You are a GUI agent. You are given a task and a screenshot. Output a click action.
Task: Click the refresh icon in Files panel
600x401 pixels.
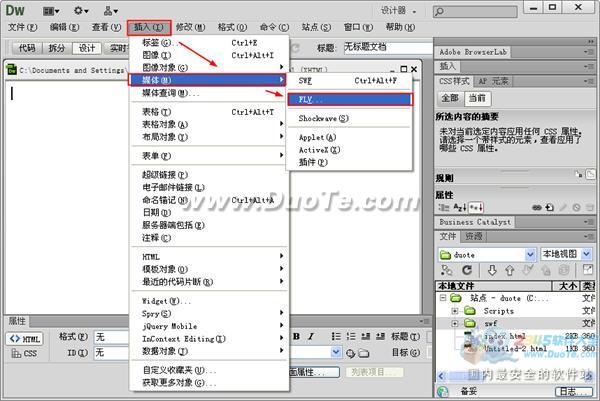467,271
